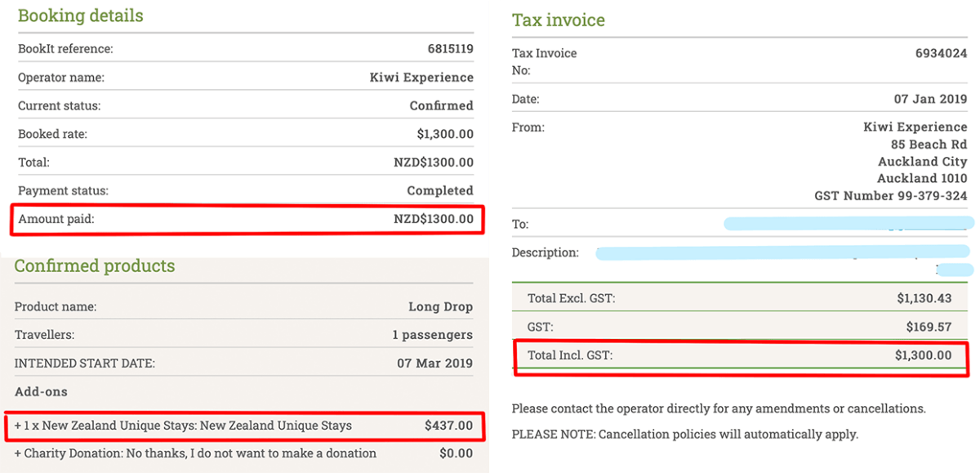This screenshot has width=980, height=473.
Task: Click the Booking details heading
Action: click(x=80, y=16)
